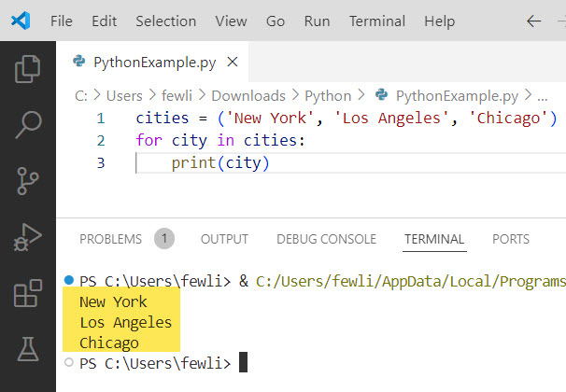Viewport: 566px width, 392px height.
Task: Click the Go Back arrow
Action: coord(533,21)
